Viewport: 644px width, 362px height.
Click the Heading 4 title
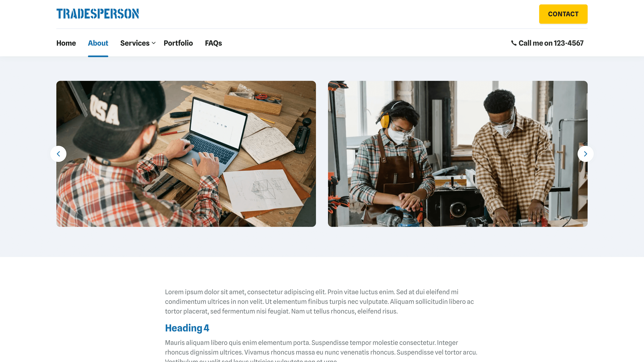tap(187, 328)
